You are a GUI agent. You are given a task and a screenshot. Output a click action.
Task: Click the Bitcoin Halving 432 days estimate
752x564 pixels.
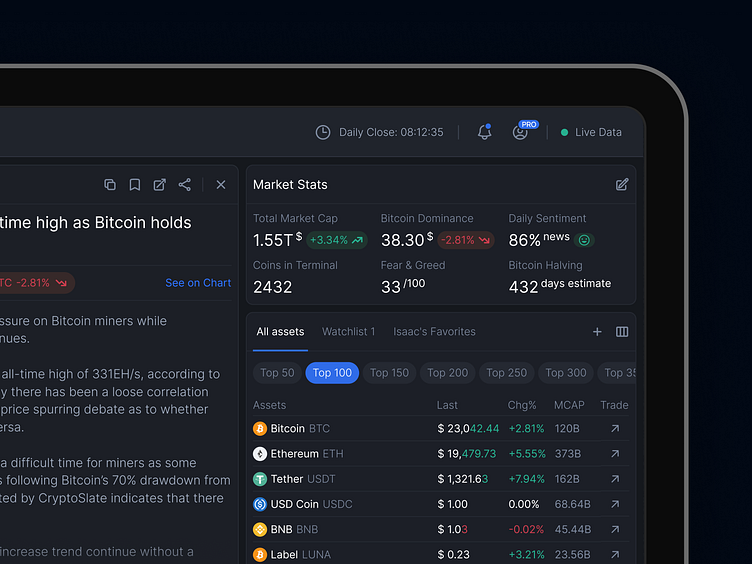click(560, 286)
